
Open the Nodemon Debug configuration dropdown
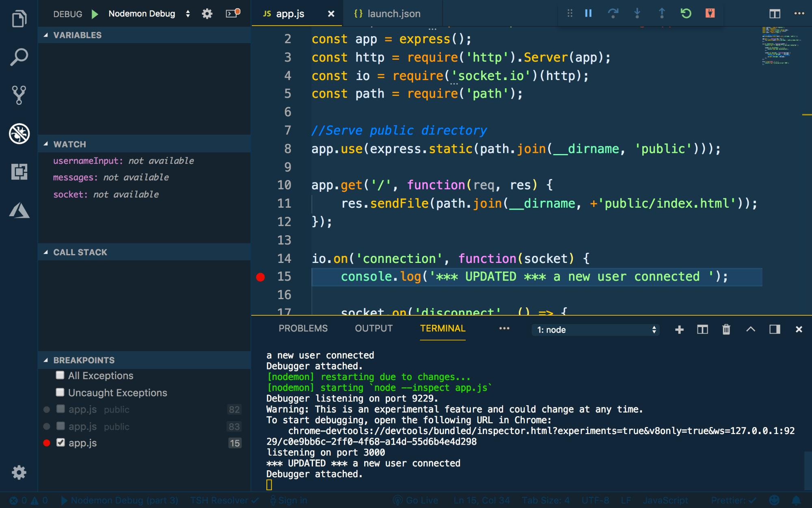(149, 14)
